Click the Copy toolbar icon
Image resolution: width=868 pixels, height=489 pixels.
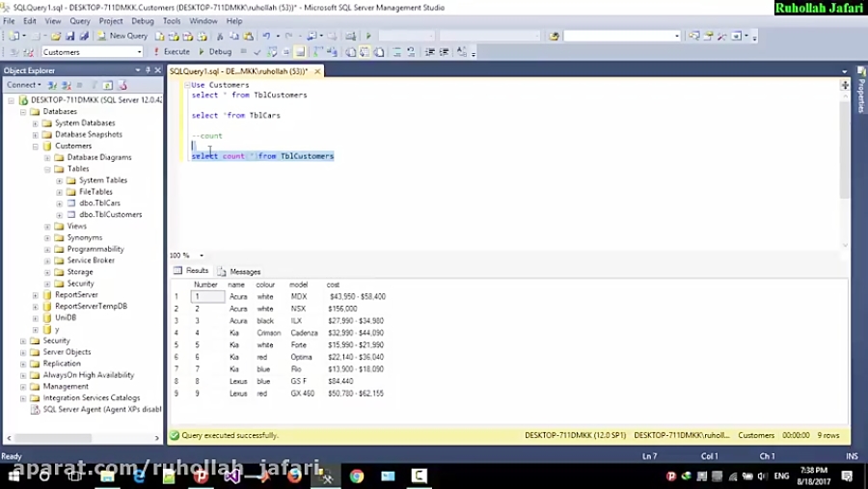coord(233,36)
